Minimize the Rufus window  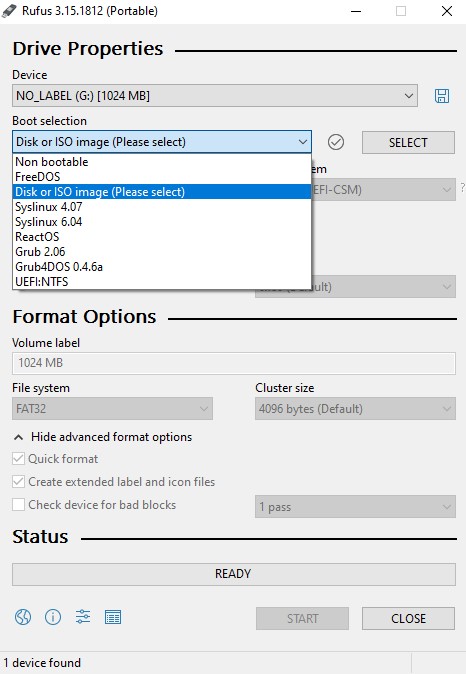click(x=356, y=11)
